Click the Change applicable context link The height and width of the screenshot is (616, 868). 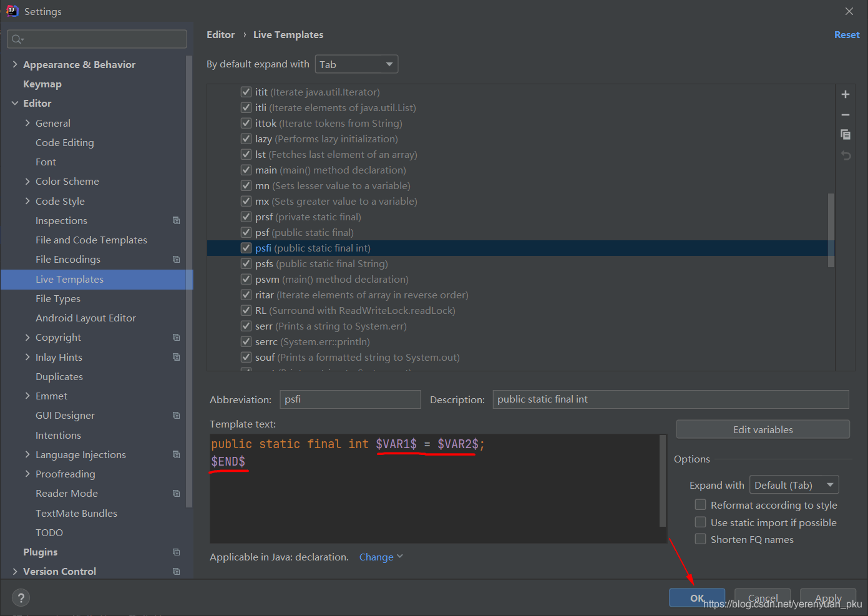pos(381,557)
